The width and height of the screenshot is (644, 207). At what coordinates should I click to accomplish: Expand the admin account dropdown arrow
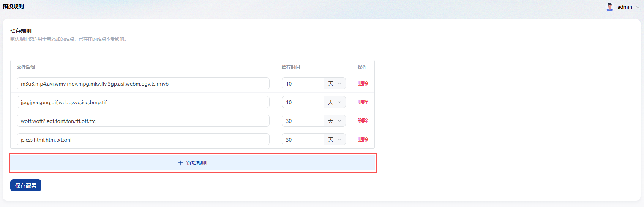[x=638, y=7]
